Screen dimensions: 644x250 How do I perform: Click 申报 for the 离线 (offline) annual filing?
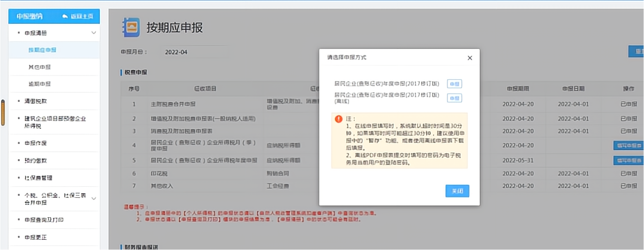point(454,98)
